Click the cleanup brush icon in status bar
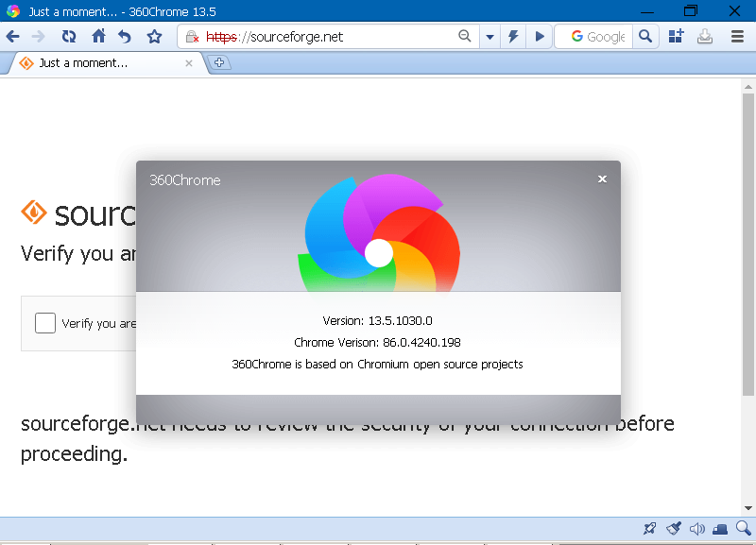The height and width of the screenshot is (545, 756). point(674,529)
